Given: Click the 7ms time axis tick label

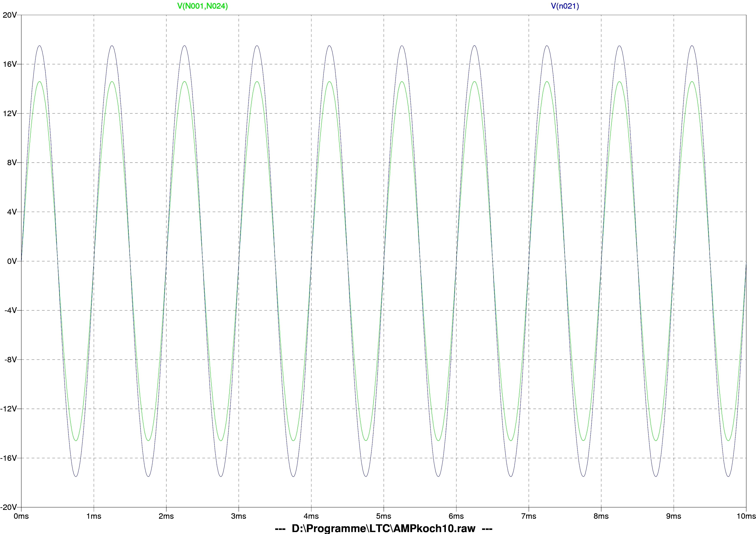Looking at the screenshot, I should click(528, 516).
